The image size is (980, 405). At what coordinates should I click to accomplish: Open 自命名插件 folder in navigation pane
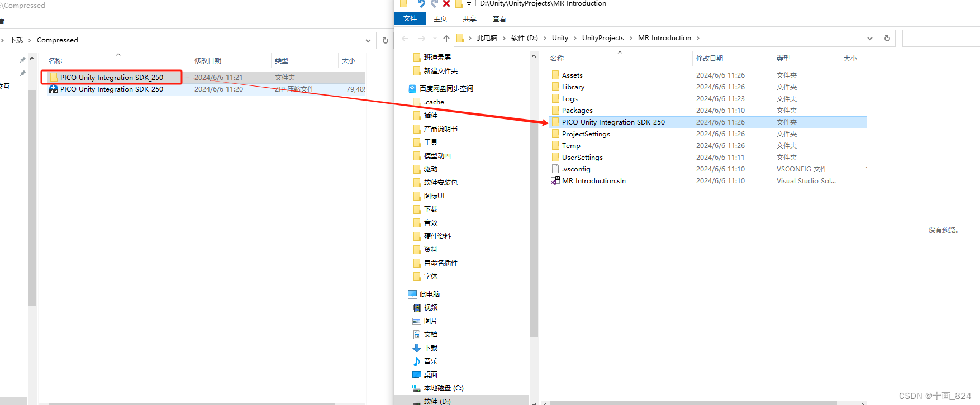[x=441, y=263]
